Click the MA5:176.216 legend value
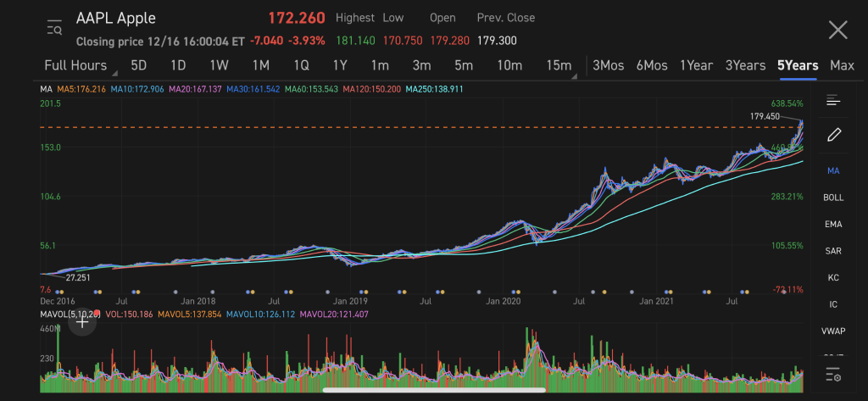This screenshot has height=401, width=868. tap(82, 89)
